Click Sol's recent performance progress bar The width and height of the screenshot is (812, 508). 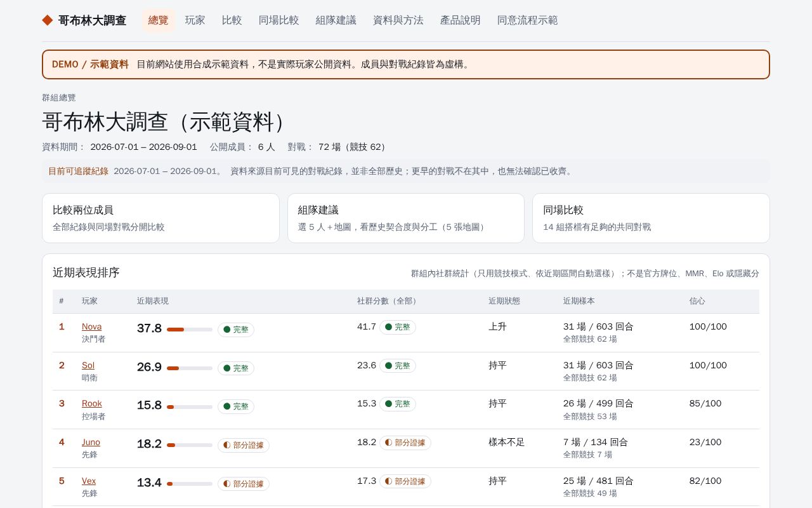pos(190,368)
